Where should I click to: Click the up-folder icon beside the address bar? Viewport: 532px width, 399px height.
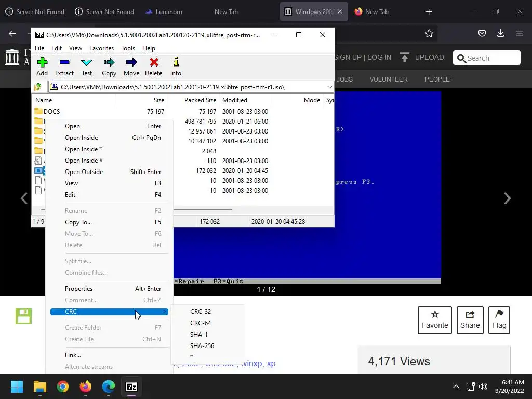pos(38,87)
